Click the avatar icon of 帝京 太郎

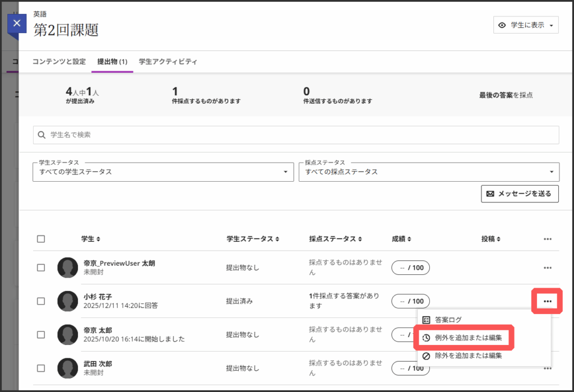pos(68,335)
